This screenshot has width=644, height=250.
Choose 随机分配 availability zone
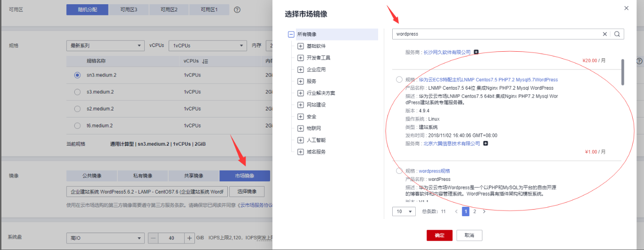[x=87, y=9]
